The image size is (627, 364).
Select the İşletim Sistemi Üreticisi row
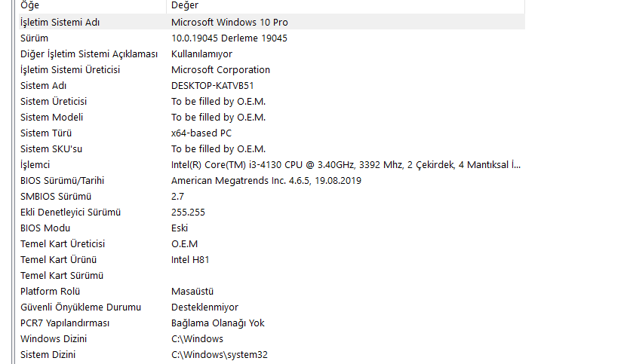click(x=70, y=69)
